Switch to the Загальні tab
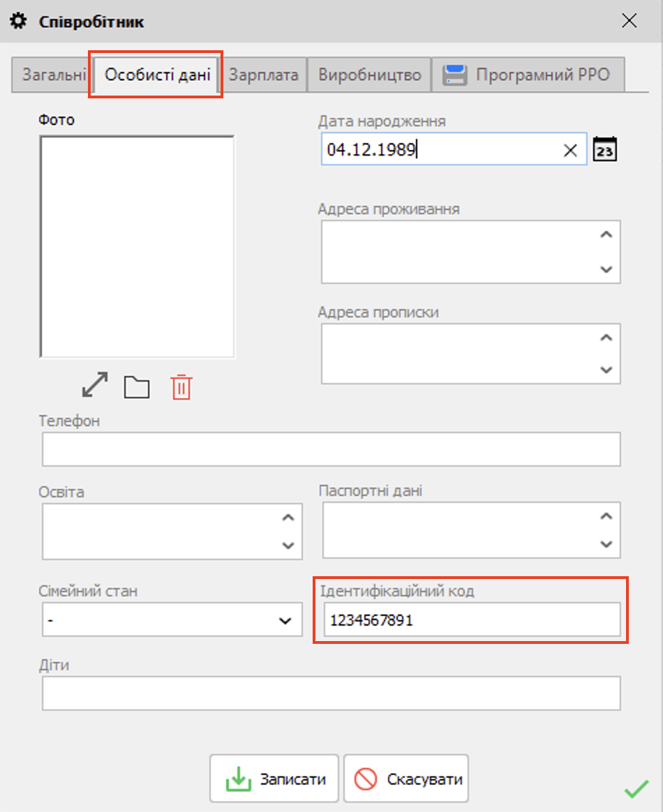The width and height of the screenshot is (663, 812). (53, 75)
